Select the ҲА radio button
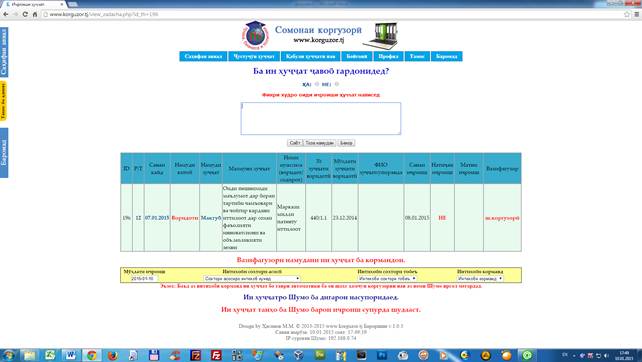642x362 pixels. tap(316, 84)
